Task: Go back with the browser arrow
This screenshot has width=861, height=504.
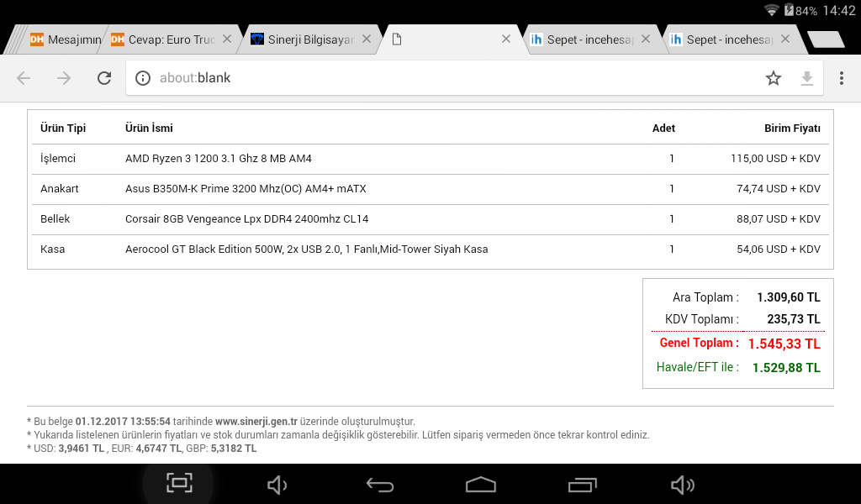Action: click(x=24, y=78)
